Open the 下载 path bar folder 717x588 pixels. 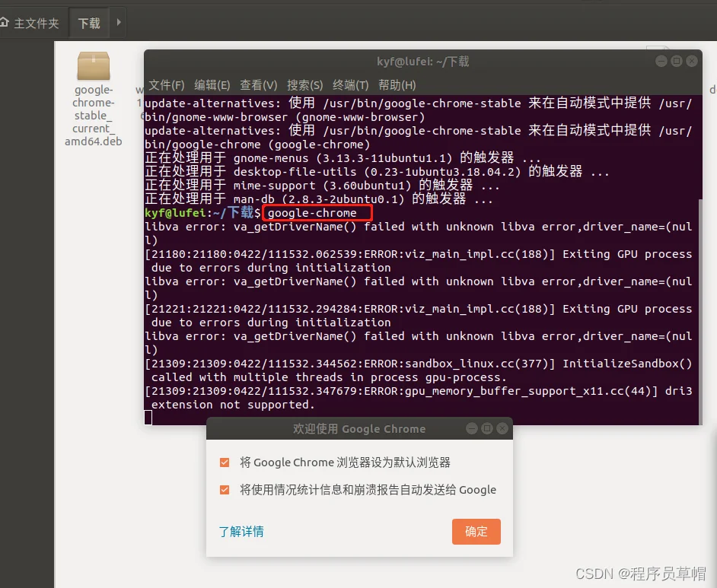pyautogui.click(x=89, y=23)
